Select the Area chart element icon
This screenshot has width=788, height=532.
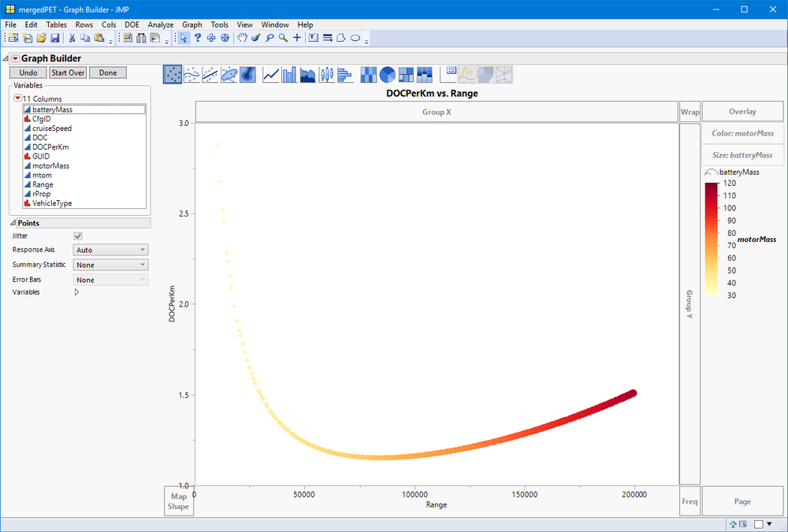coord(307,75)
